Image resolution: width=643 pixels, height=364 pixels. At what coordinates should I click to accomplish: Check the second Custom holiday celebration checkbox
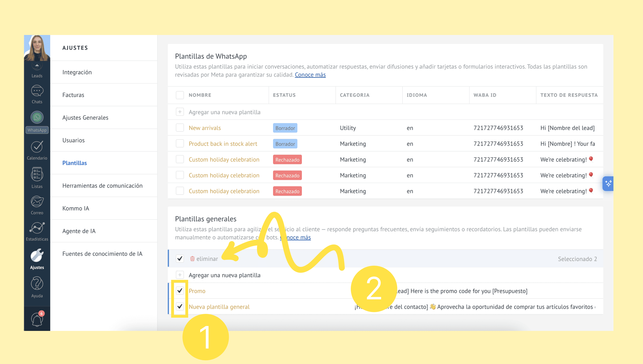(180, 175)
